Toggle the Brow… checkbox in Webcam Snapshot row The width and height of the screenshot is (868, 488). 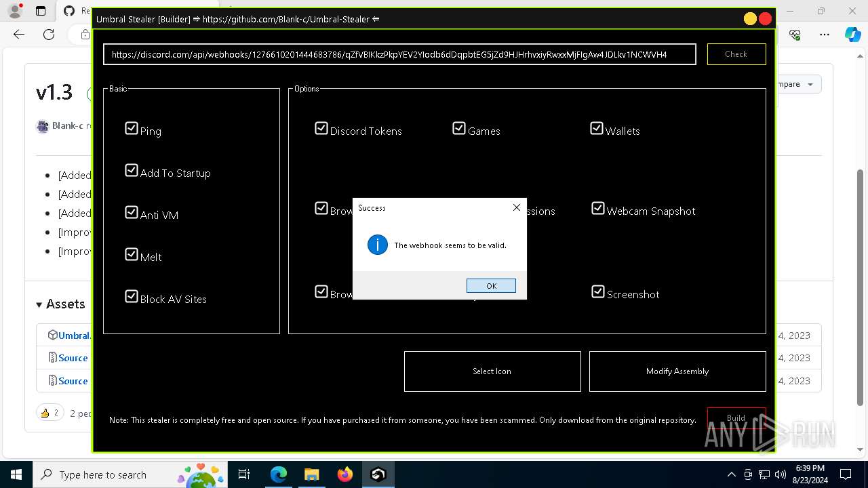tap(321, 208)
